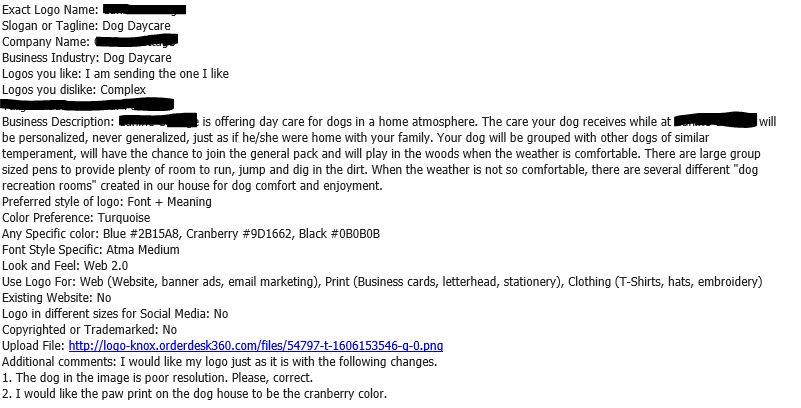This screenshot has width=801, height=408.
Task: Open the logo-knox uploaded file link
Action: coord(255,346)
